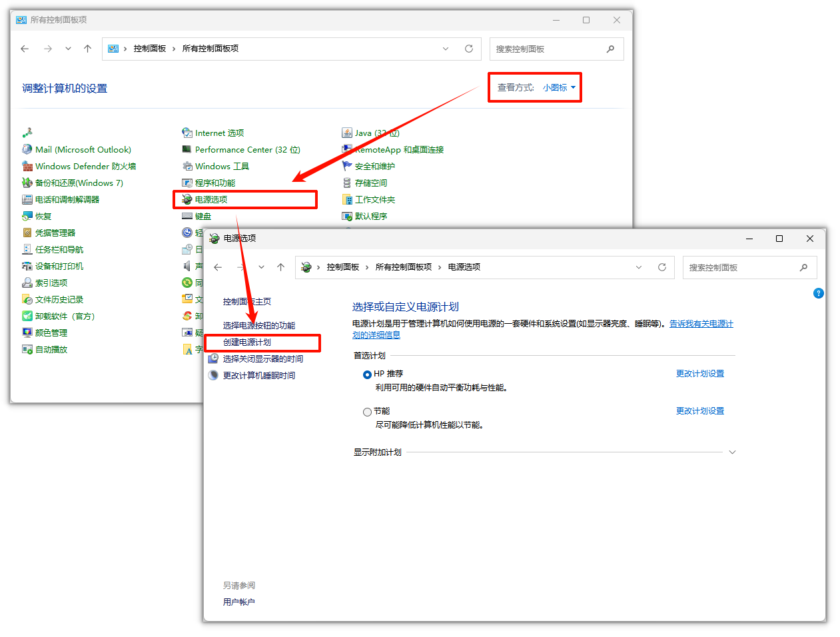This screenshot has width=840, height=637.
Task: Refresh the 电源选项 window
Action: pos(662,267)
